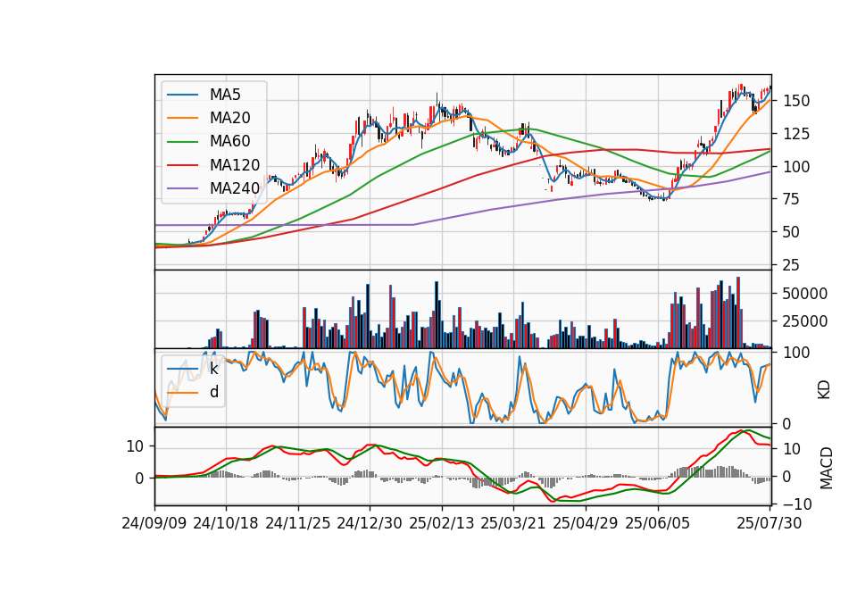
Task: Click the blue MA5 legend line swatch
Action: point(182,95)
